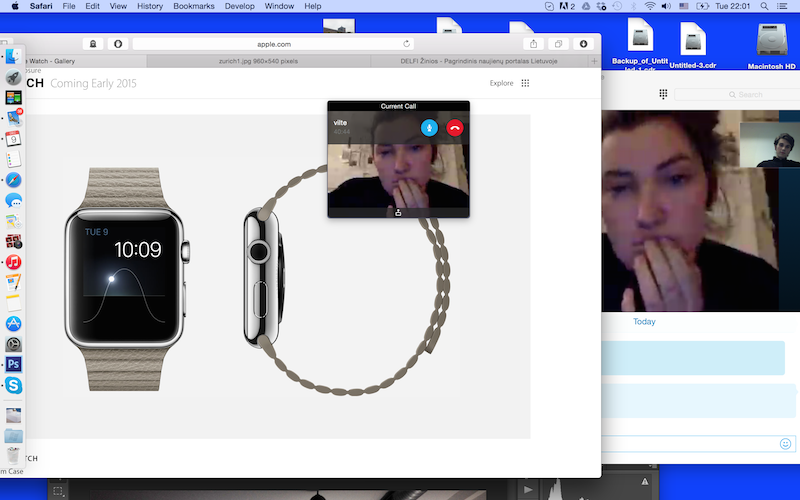Viewport: 800px width, 500px height.
Task: Open the Bookmarks menu
Action: 194,6
